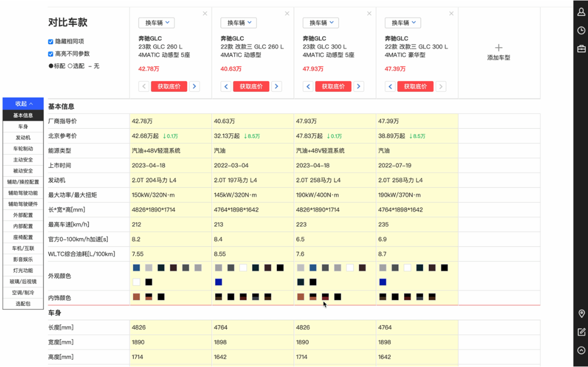The image size is (588, 367).
Task: Open the feedback edit icon
Action: pyautogui.click(x=581, y=332)
